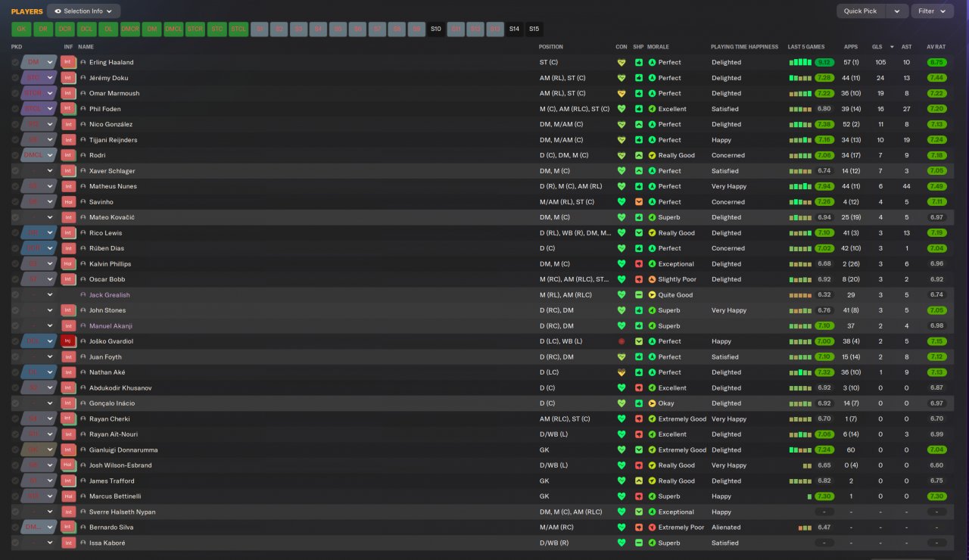Screen dimensions: 969x560
Task: Click the Alienated happiness text for Bernardo Silva
Action: [x=726, y=527]
